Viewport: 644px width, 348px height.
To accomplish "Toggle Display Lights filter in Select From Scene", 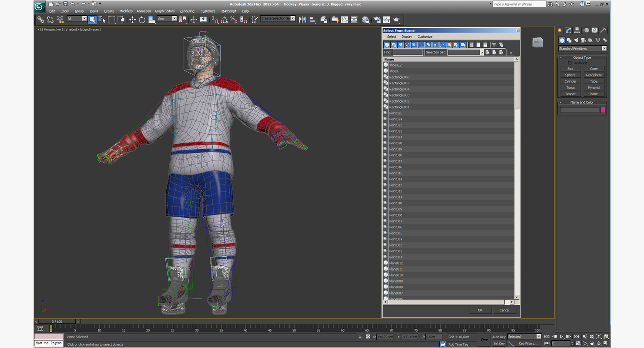I will (401, 45).
